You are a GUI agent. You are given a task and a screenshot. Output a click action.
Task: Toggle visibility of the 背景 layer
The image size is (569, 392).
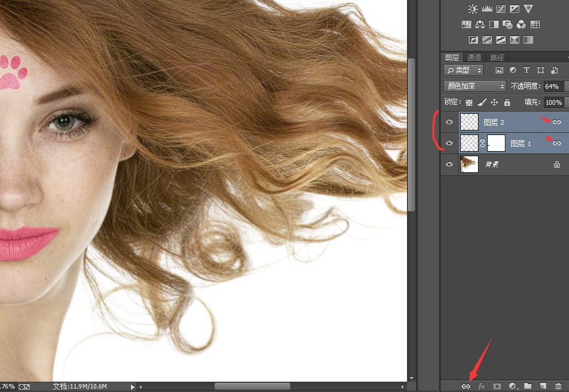coord(449,164)
